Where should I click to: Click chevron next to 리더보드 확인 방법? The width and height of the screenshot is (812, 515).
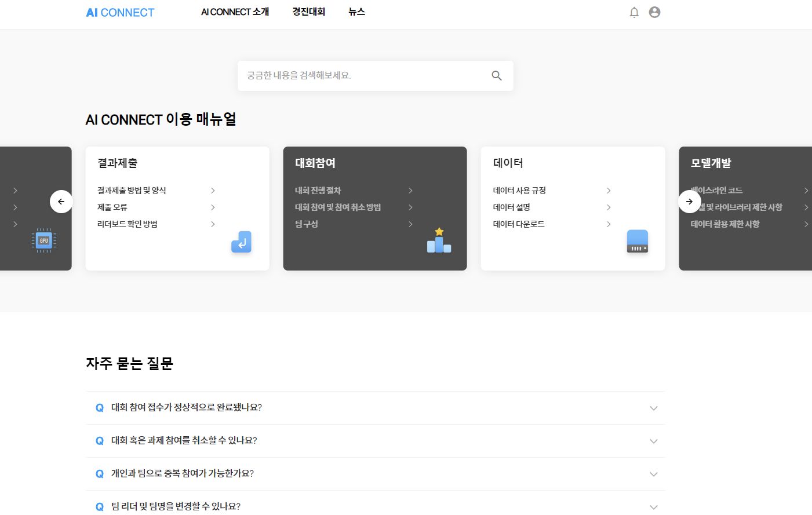pyautogui.click(x=213, y=224)
